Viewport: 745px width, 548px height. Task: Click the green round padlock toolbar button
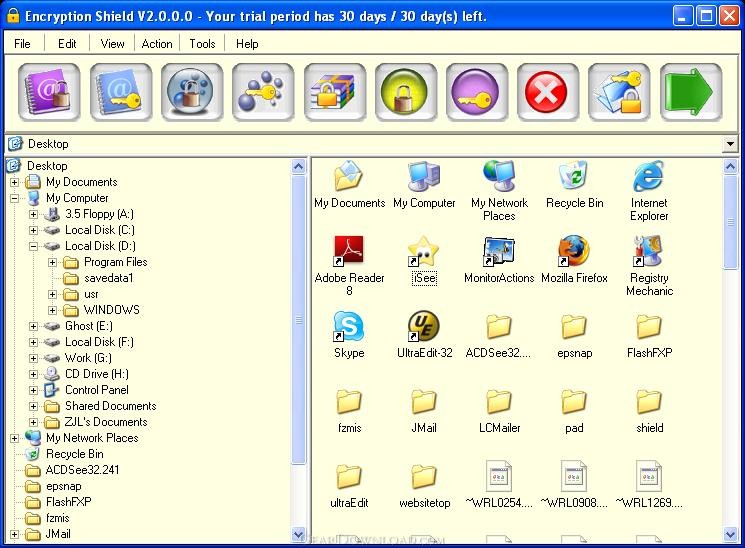click(x=406, y=92)
